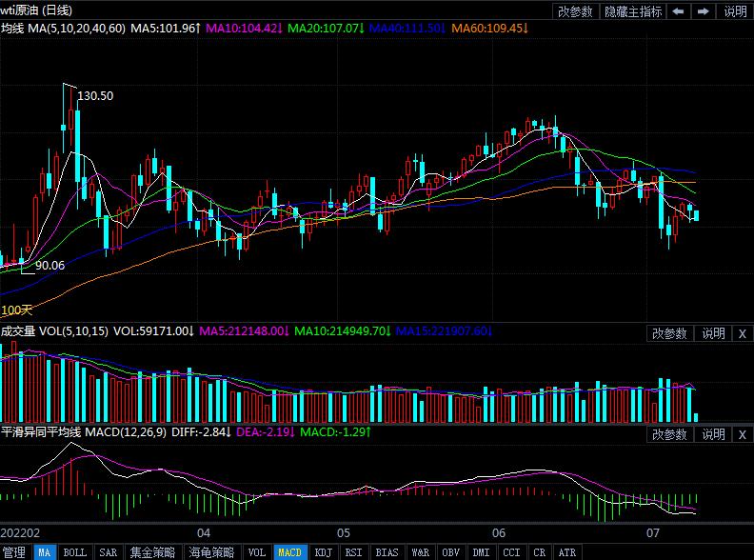Select the SAR indicator tab
Image resolution: width=754 pixels, height=560 pixels.
pos(108,552)
